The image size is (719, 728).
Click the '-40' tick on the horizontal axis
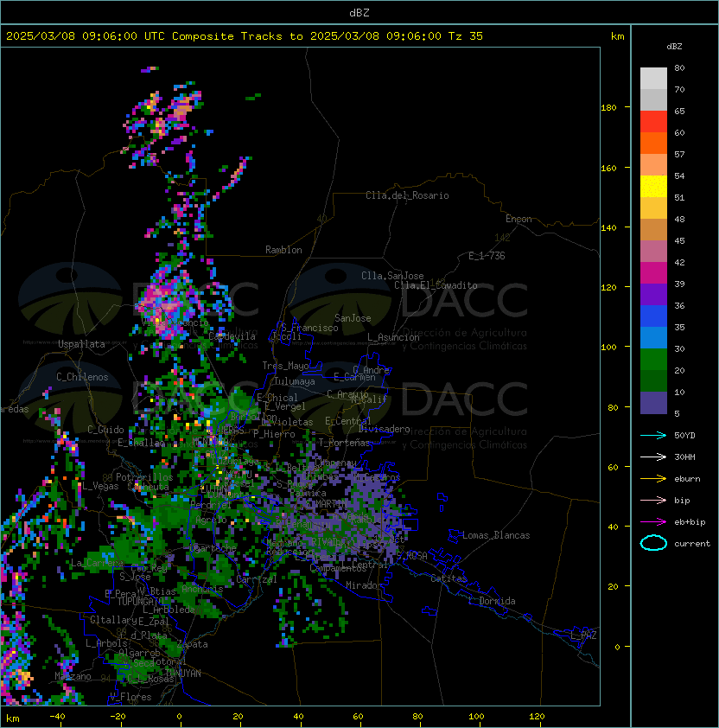[57, 717]
